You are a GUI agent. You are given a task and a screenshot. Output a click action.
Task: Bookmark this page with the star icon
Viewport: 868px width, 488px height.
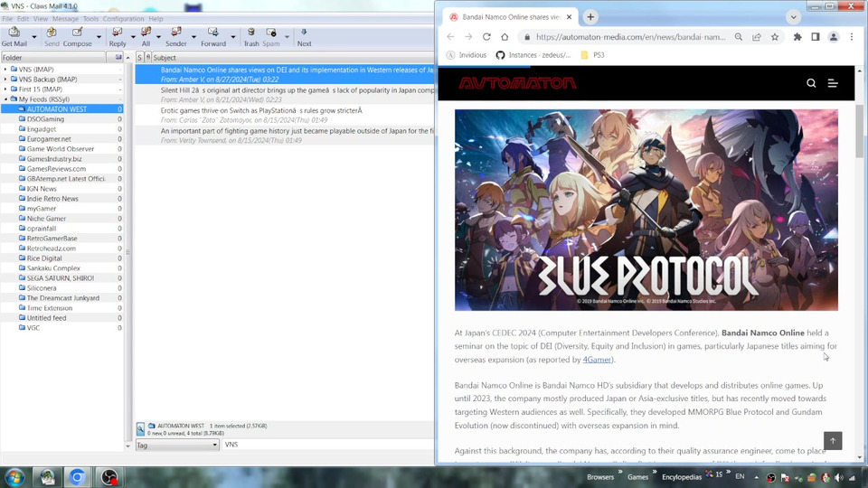tap(775, 37)
